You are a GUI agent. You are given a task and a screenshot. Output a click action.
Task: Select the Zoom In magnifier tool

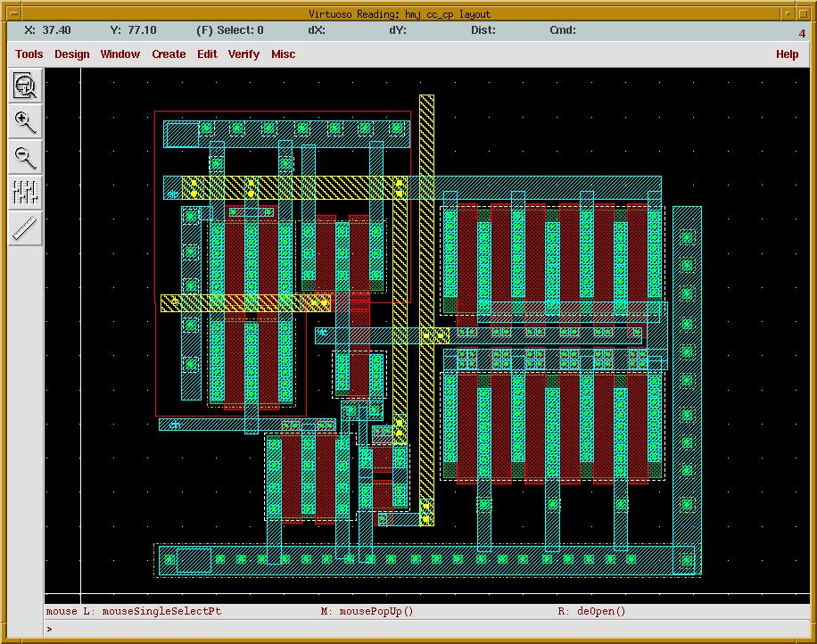[26, 121]
